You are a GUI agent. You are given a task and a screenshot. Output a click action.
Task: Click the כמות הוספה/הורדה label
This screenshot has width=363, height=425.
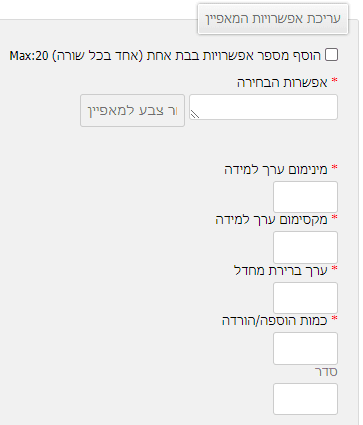(275, 321)
